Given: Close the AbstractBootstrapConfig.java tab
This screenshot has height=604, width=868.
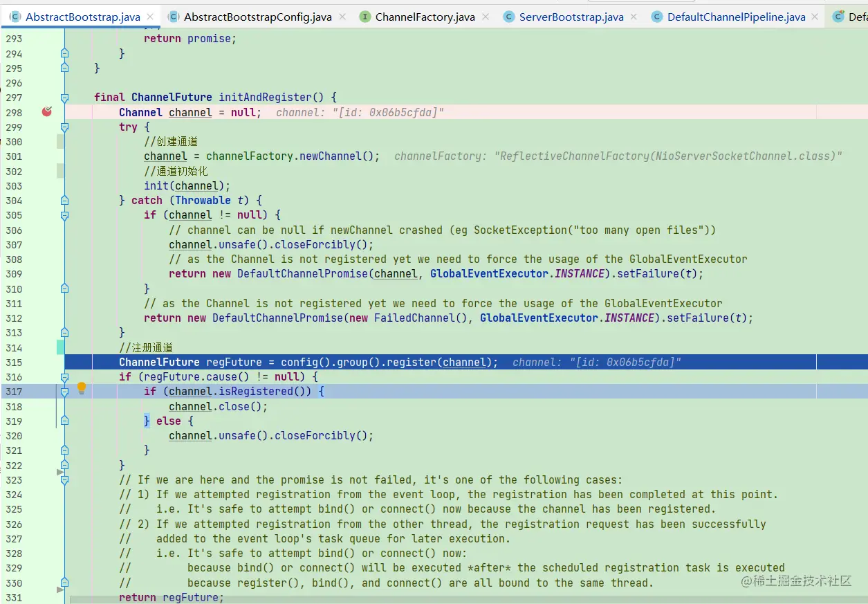Looking at the screenshot, I should (342, 17).
